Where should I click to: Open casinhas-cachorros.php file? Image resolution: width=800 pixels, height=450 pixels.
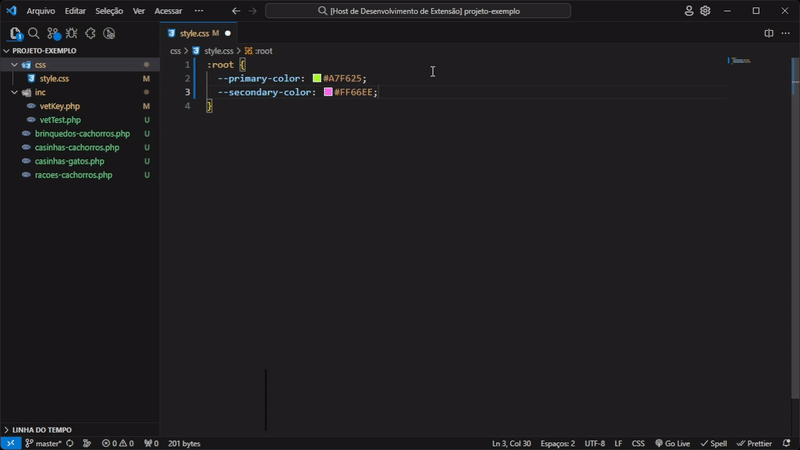click(x=77, y=147)
